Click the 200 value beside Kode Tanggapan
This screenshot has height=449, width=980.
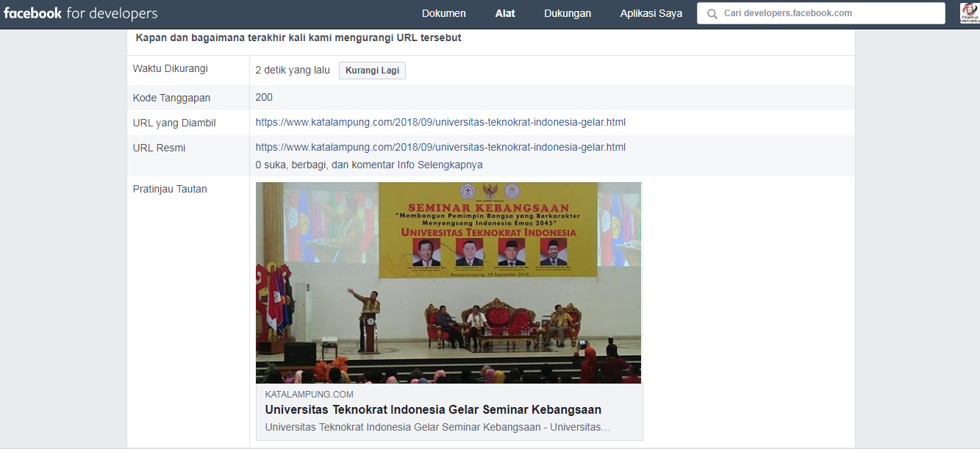(264, 97)
